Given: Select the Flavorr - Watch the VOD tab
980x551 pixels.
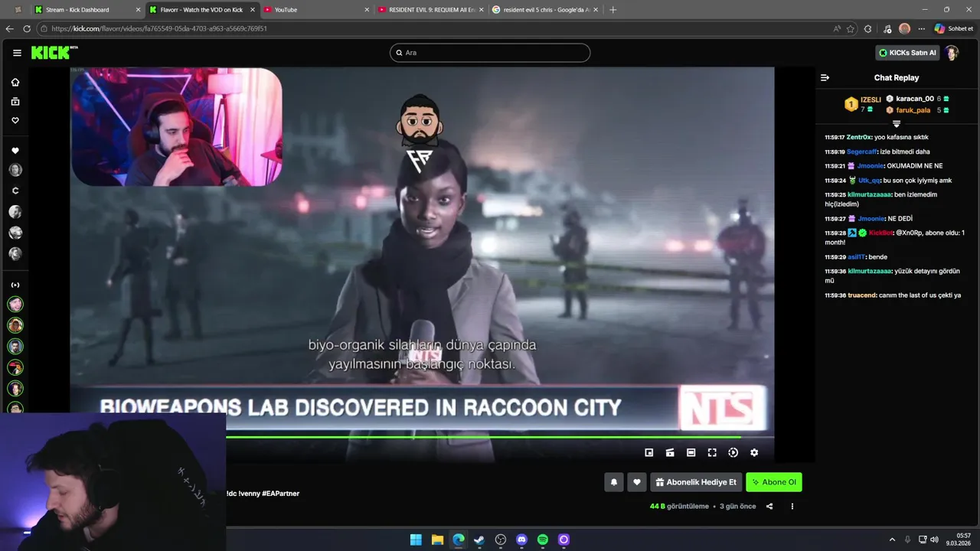Looking at the screenshot, I should [201, 10].
